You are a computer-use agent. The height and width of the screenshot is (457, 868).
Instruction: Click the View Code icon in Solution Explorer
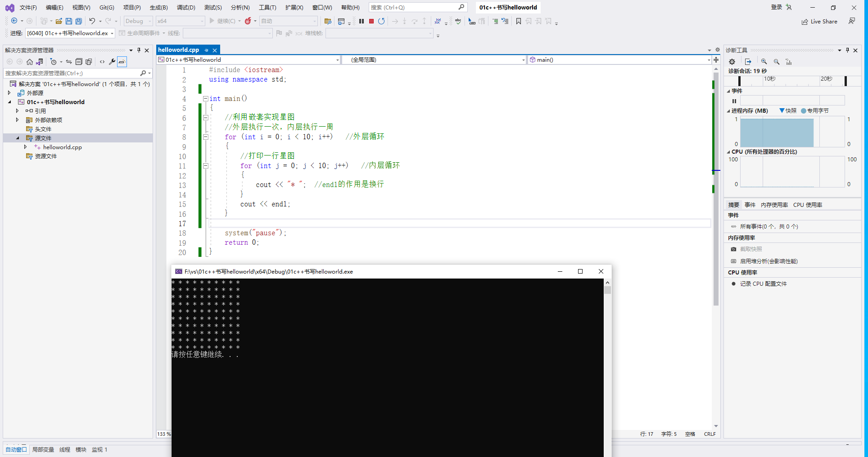[x=102, y=62]
